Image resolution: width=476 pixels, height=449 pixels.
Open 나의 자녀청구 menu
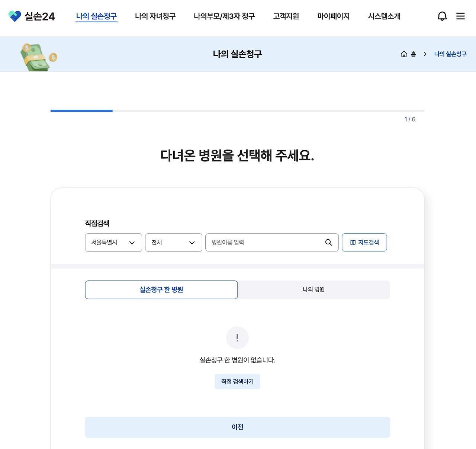pyautogui.click(x=155, y=16)
